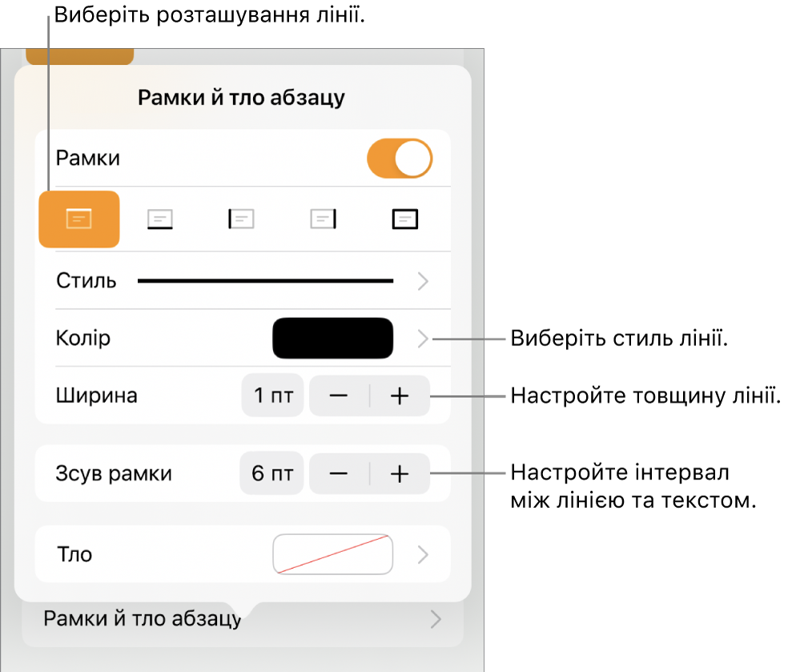Open the Колір color chevron

(423, 339)
